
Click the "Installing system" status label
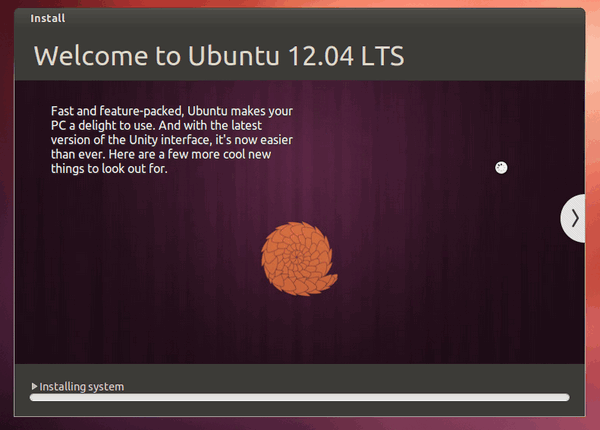pos(82,386)
